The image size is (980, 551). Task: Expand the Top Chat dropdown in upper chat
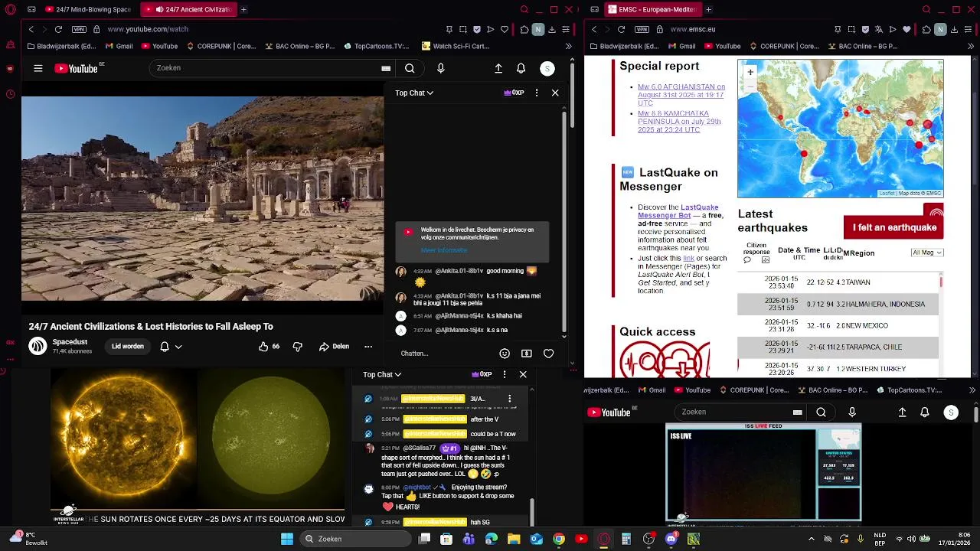pyautogui.click(x=414, y=93)
